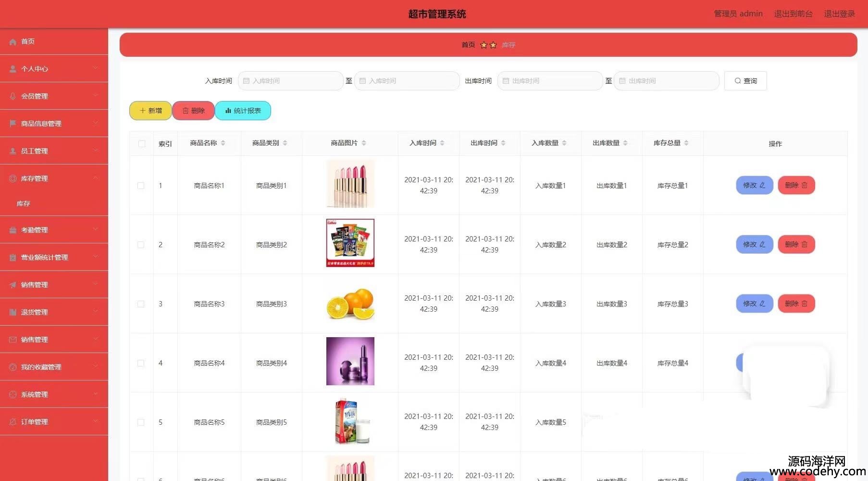
Task: Click the 库存总量2 cell
Action: pos(673,245)
